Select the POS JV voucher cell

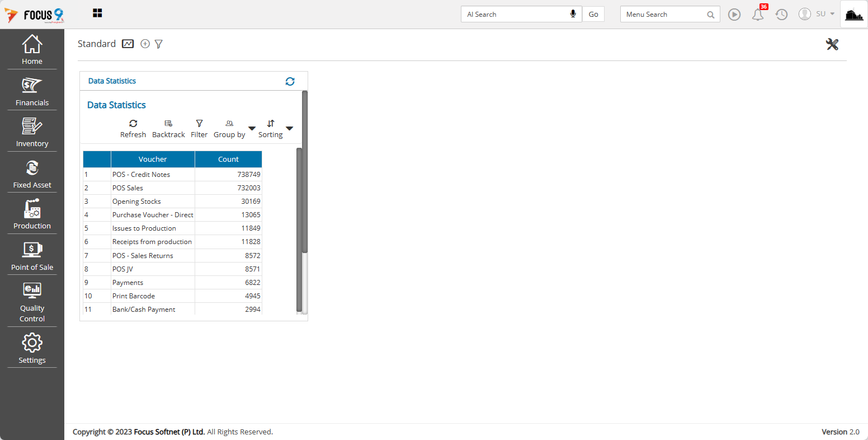[x=153, y=269]
